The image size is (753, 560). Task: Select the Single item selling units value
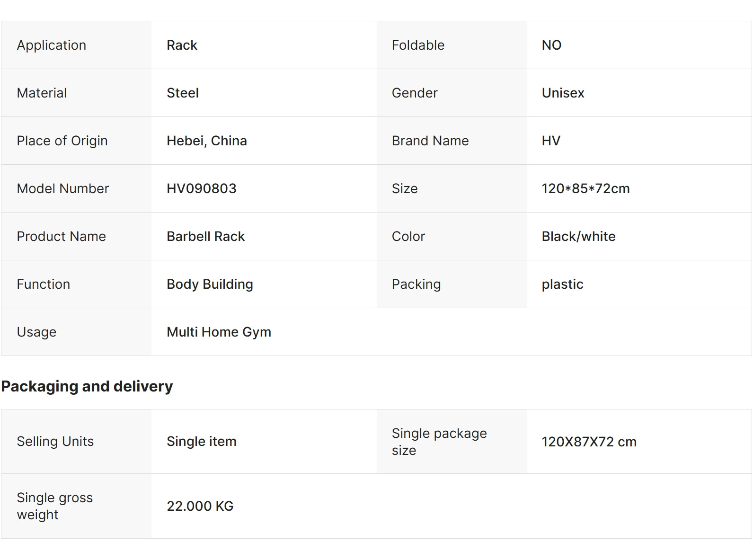[202, 442]
